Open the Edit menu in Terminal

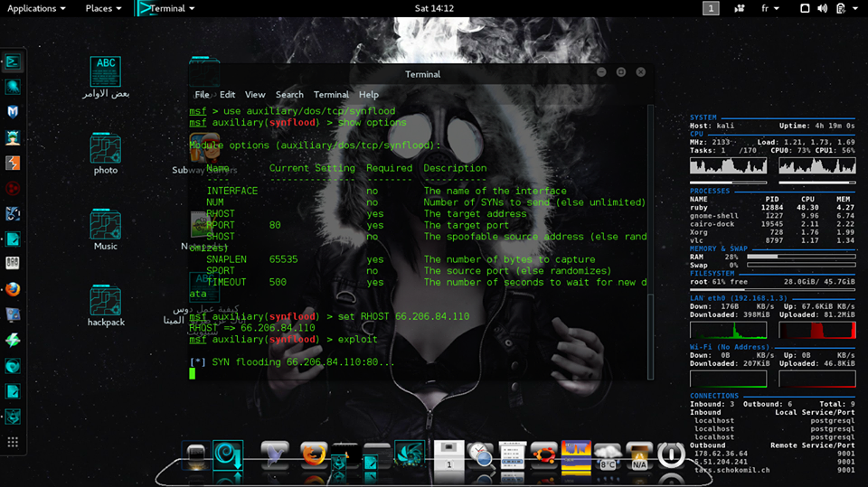[x=227, y=95]
